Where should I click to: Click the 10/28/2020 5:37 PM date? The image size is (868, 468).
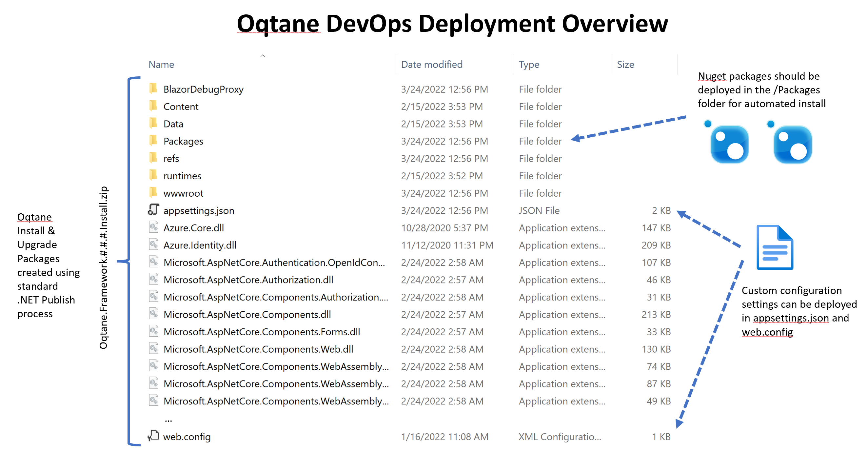tap(444, 228)
